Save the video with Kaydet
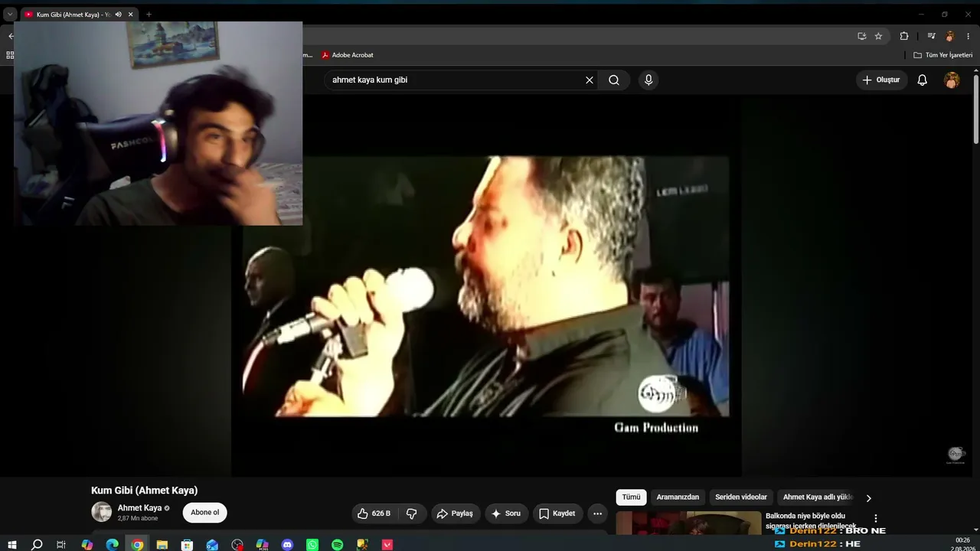 (557, 514)
